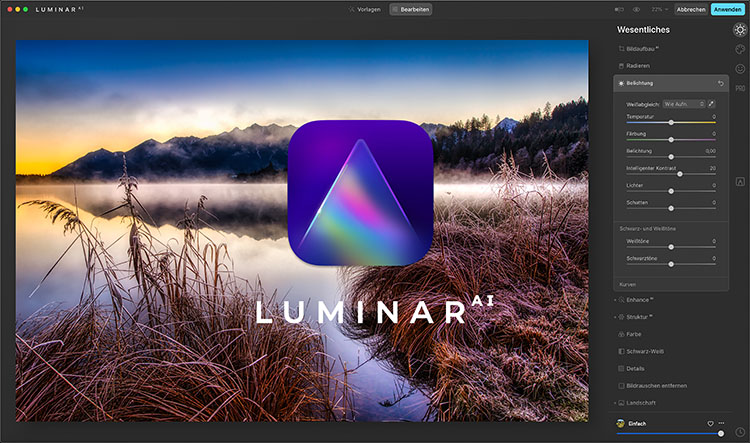Expand the Landschaft tool
The width and height of the screenshot is (750, 443).
(x=636, y=403)
